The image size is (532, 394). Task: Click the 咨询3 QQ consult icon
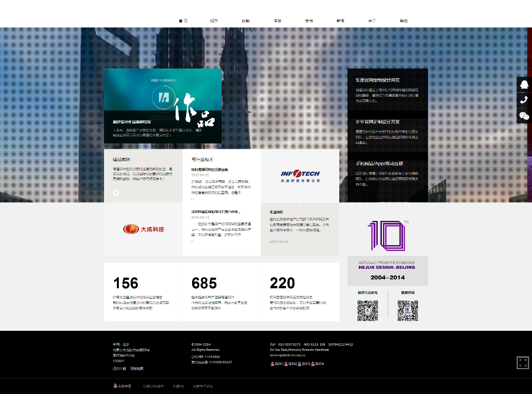click(299, 364)
